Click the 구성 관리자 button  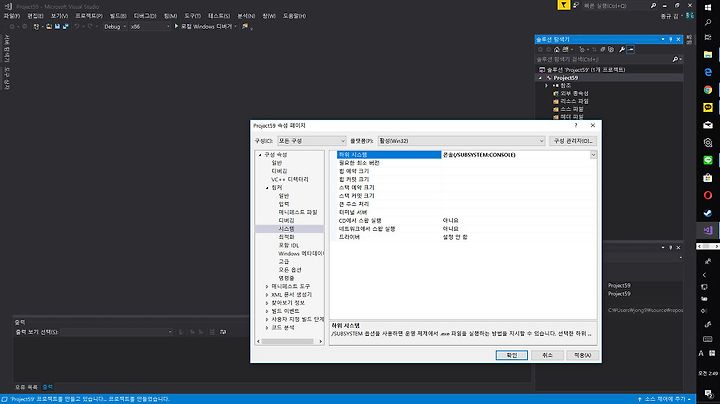point(573,141)
